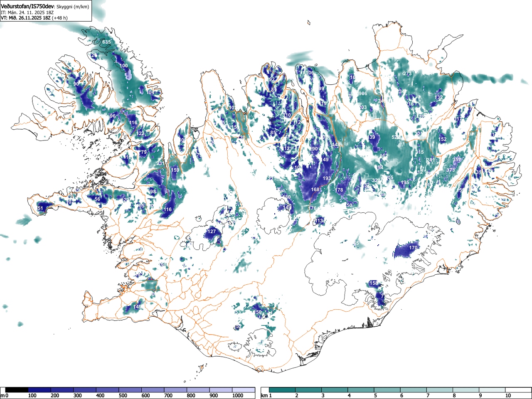Click the '190' visibility value on map
532x399 pixels.
pyautogui.click(x=313, y=149)
